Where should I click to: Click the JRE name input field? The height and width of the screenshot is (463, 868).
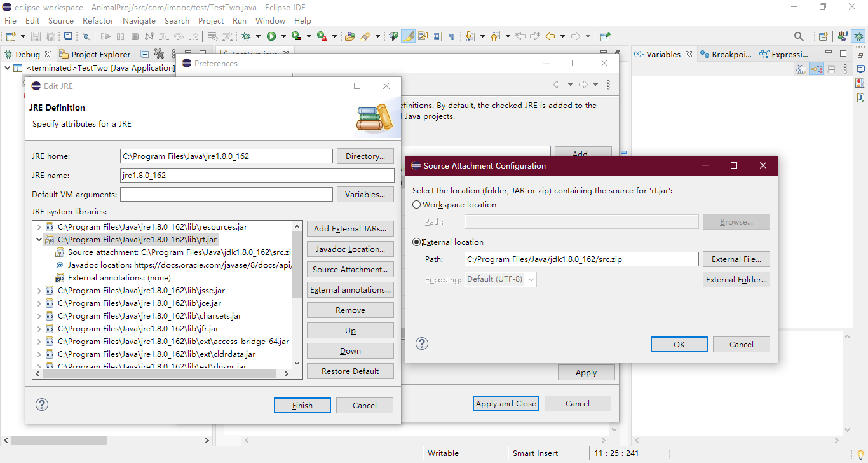tap(257, 175)
